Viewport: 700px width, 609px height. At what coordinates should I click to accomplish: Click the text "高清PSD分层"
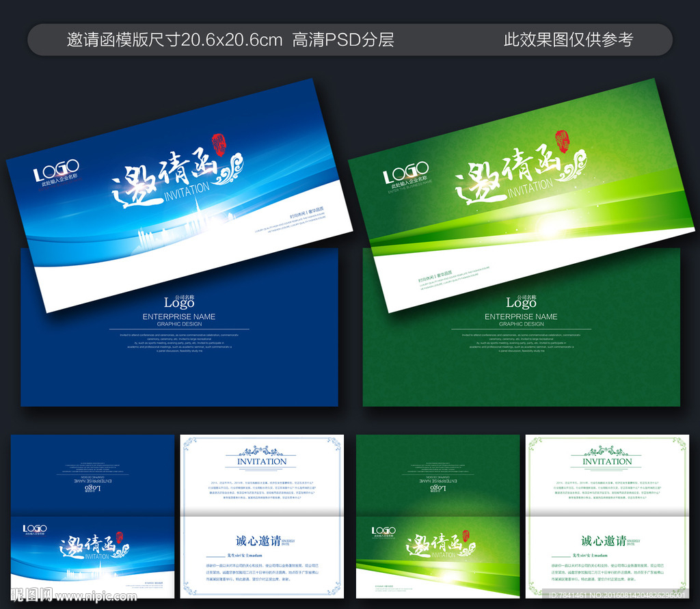(343, 40)
